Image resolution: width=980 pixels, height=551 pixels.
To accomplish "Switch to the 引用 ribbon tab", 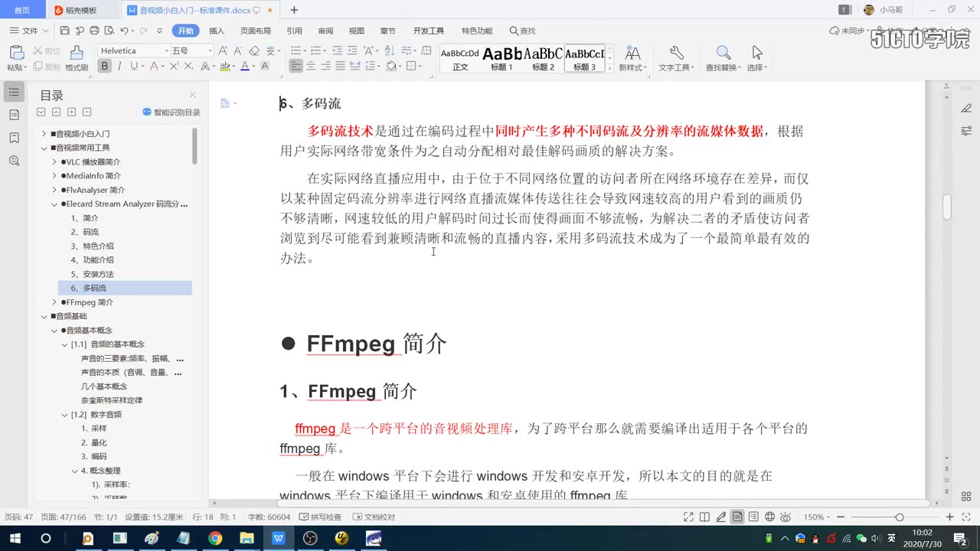I will pyautogui.click(x=294, y=31).
